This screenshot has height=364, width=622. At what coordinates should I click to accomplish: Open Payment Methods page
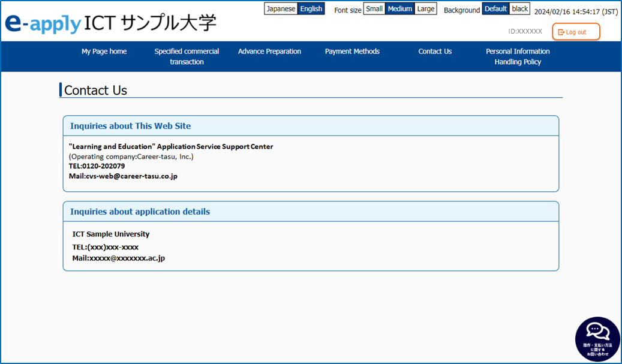click(352, 52)
